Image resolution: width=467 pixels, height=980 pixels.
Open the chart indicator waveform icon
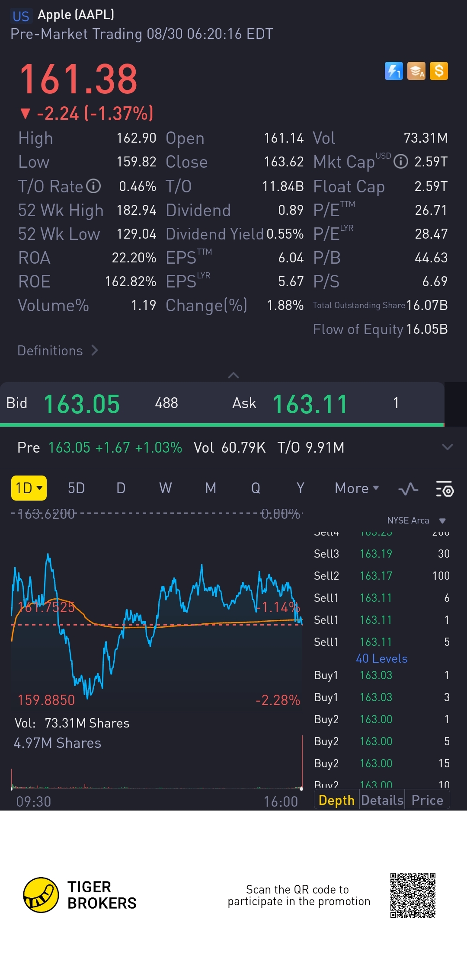408,489
